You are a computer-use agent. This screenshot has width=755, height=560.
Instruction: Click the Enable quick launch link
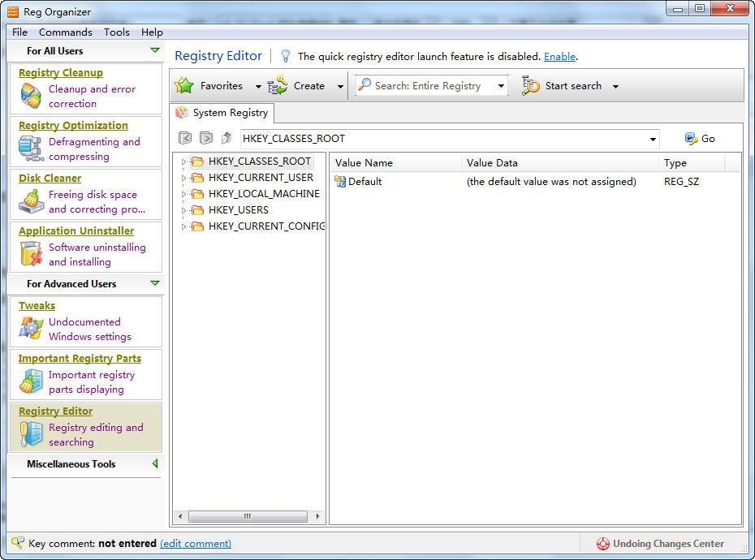[x=559, y=56]
